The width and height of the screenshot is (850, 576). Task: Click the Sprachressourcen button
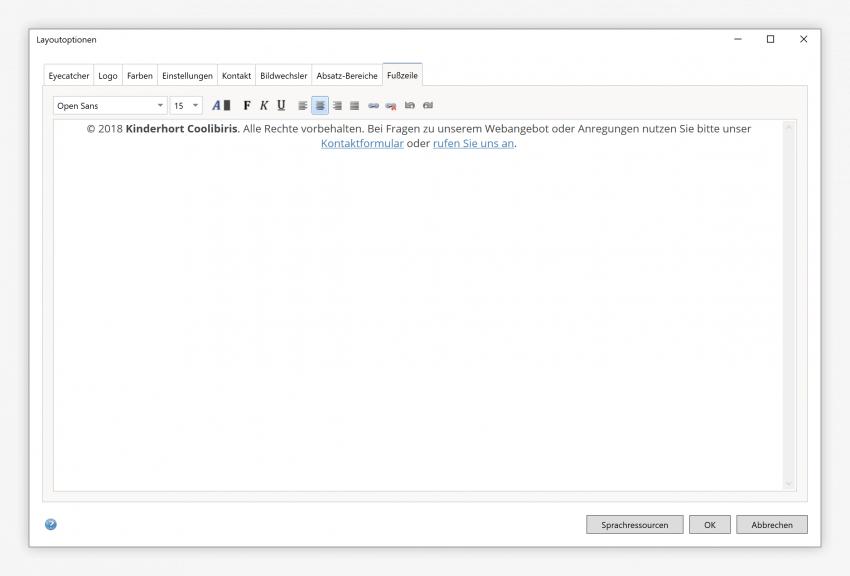(634, 525)
